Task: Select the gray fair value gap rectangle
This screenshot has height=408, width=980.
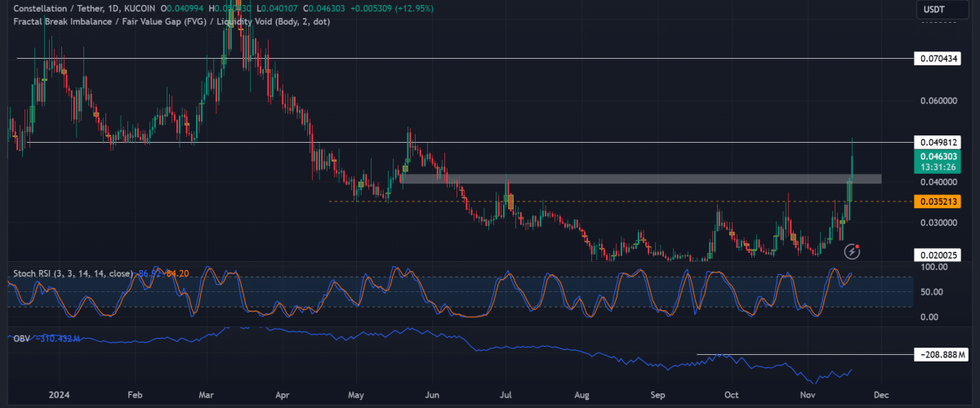Action: point(640,178)
